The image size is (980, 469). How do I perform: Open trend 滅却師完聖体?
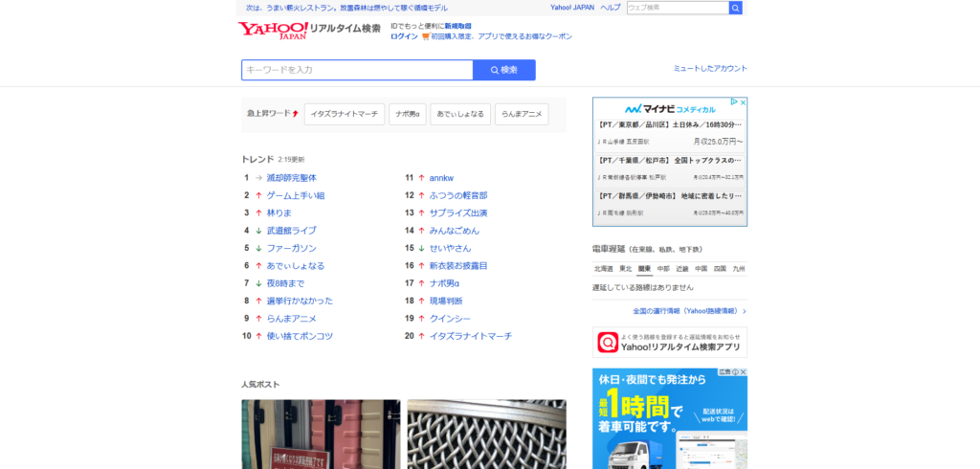point(291,178)
